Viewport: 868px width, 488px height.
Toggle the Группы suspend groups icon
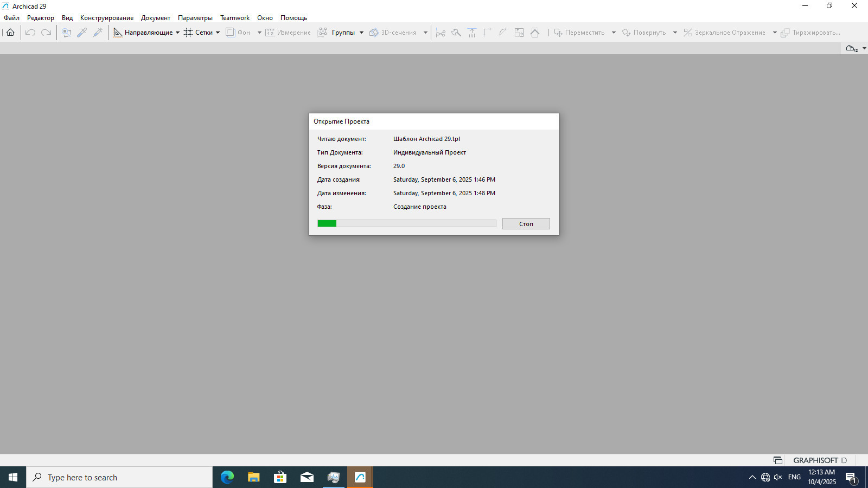(x=322, y=33)
